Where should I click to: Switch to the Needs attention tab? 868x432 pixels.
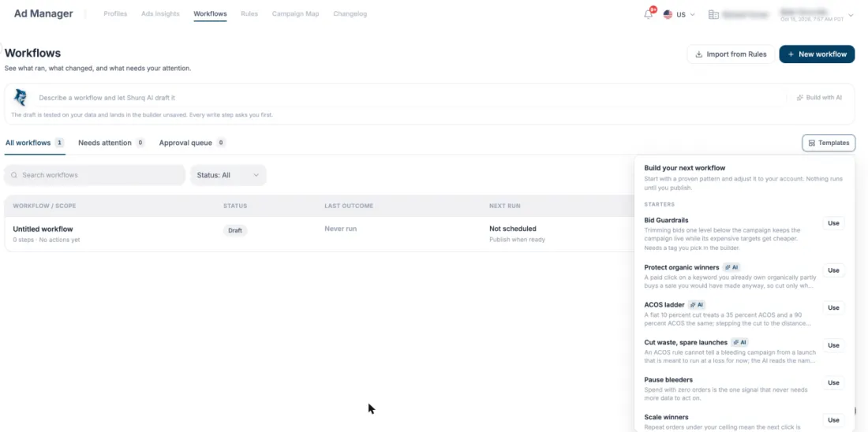tap(111, 143)
